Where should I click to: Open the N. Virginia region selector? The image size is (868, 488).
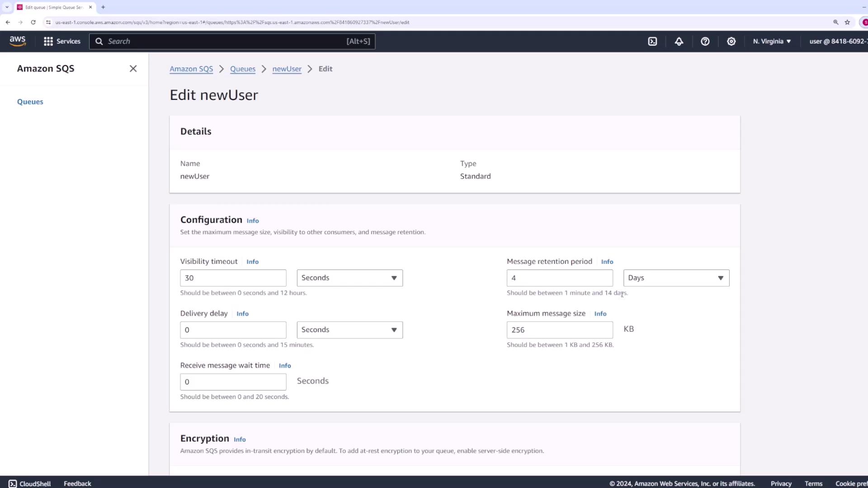click(x=772, y=41)
